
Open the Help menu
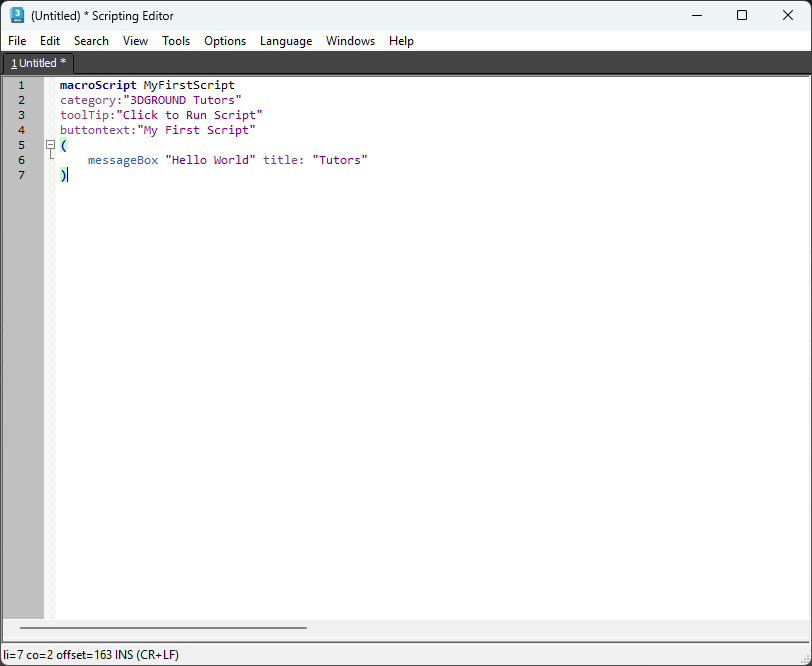pos(401,41)
